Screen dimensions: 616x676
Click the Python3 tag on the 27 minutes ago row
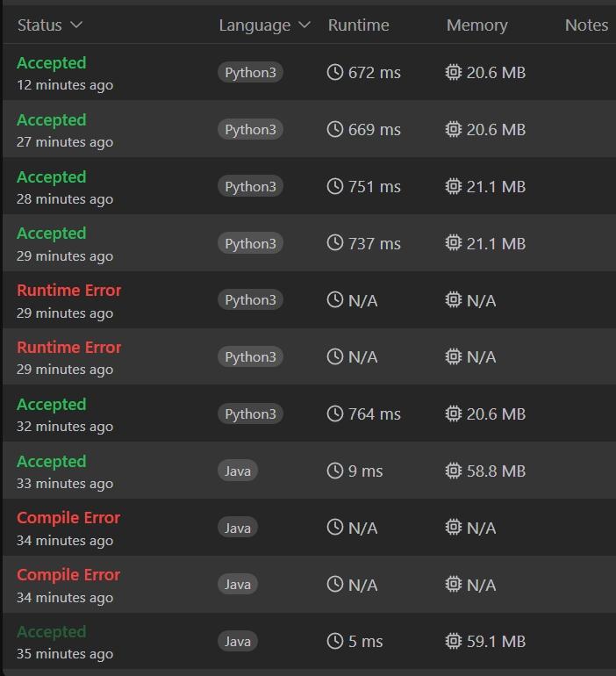(x=250, y=130)
